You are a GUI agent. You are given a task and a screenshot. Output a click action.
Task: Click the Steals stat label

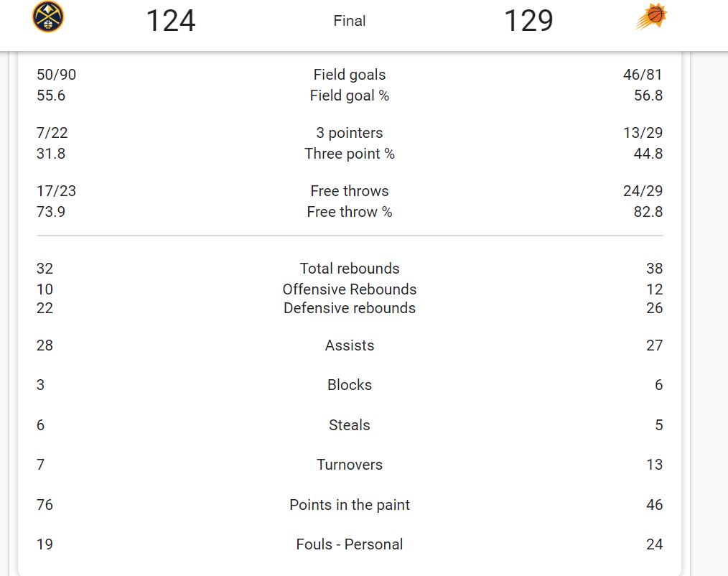(350, 425)
